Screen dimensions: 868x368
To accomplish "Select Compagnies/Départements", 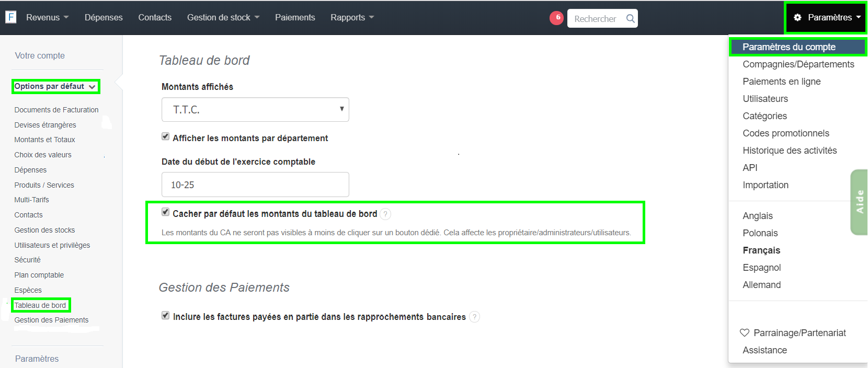I will tap(798, 64).
